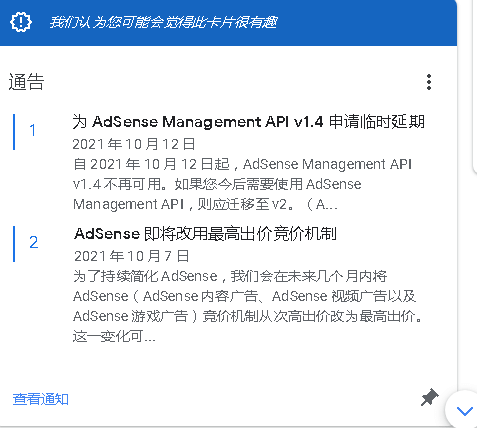Open the AdSense 即将改用最高出价竞价机制 announcement title

[205, 234]
